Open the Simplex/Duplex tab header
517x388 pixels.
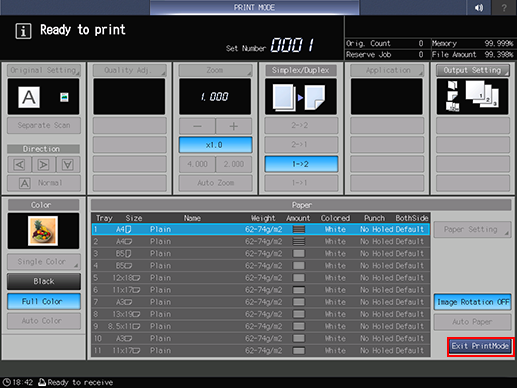[x=301, y=70]
